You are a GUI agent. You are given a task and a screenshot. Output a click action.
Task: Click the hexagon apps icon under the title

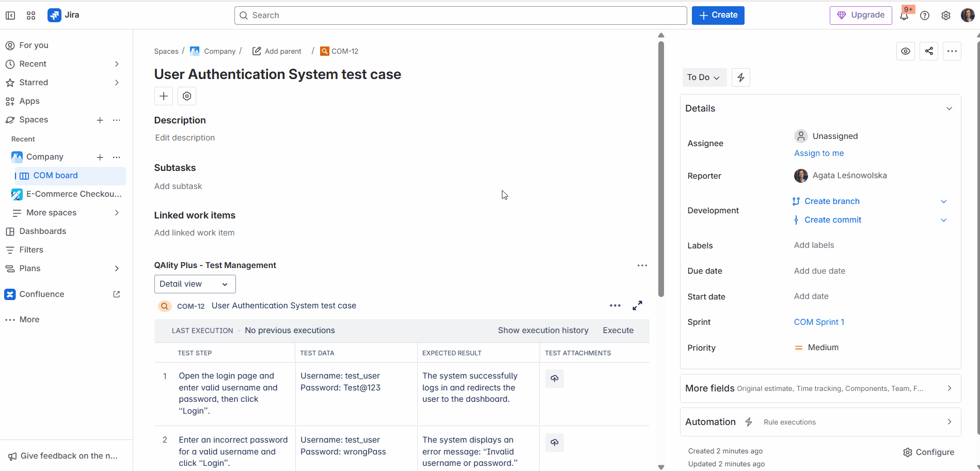pyautogui.click(x=187, y=96)
